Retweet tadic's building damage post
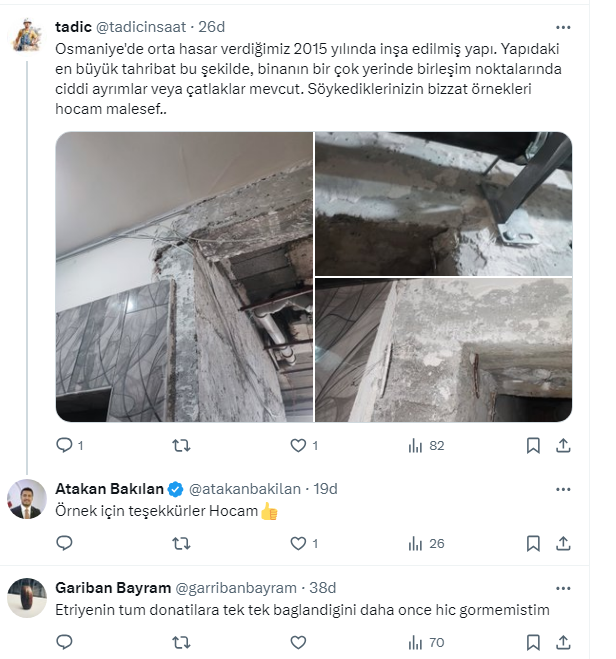Image resolution: width=616 pixels, height=659 pixels. pos(181,445)
